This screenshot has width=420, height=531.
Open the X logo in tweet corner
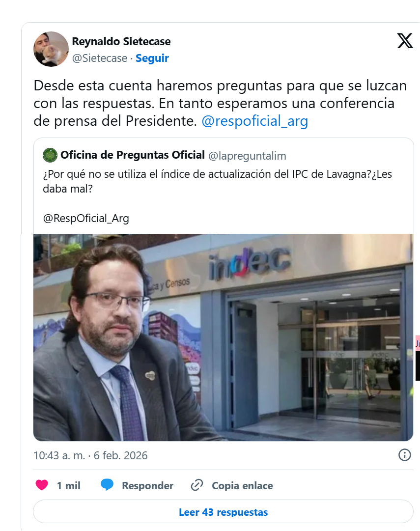tap(405, 41)
